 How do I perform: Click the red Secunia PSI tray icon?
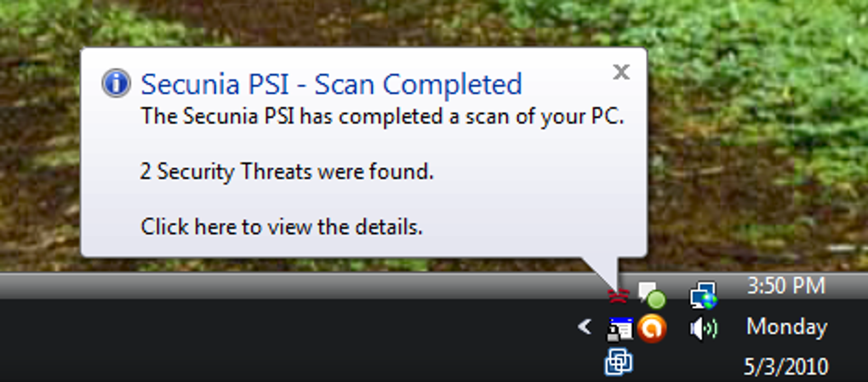618,295
